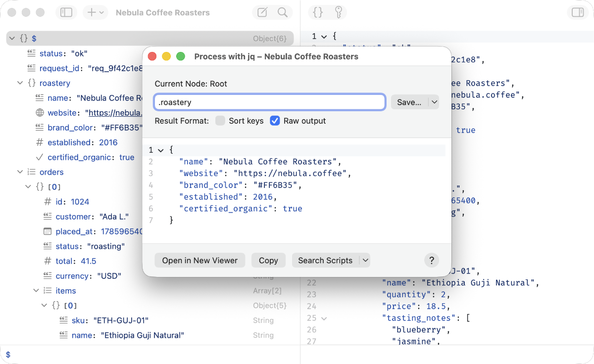The width and height of the screenshot is (594, 364).
Task: Click the edit compose icon in toolbar
Action: 263,12
